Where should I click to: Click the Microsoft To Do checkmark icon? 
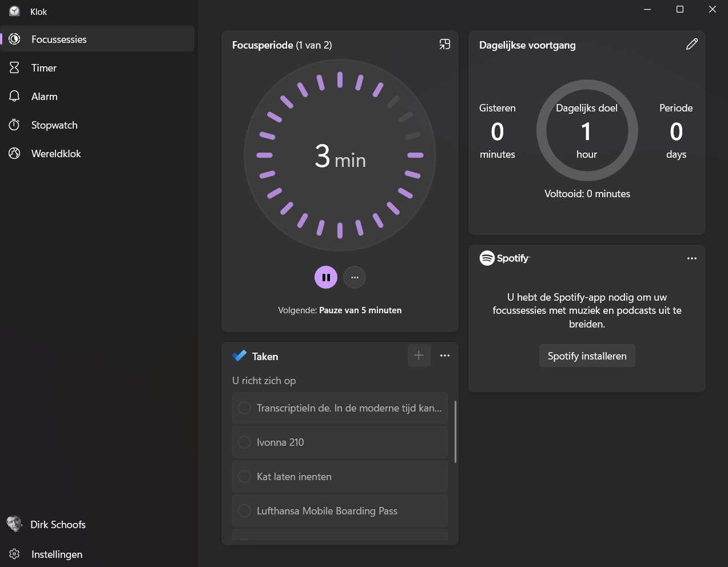point(239,356)
